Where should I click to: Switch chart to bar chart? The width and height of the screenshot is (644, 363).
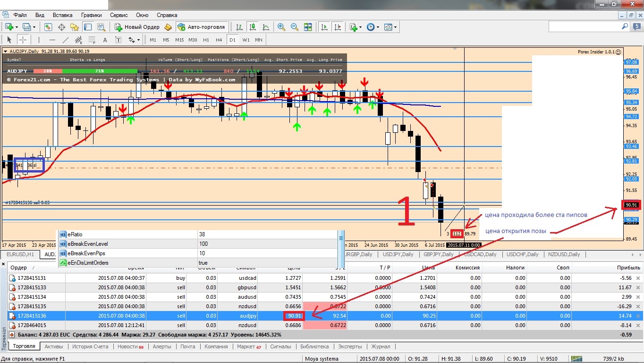pos(239,27)
